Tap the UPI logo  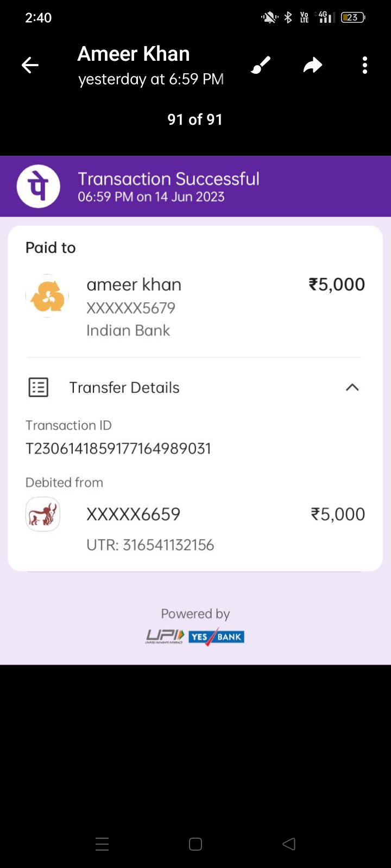click(165, 636)
